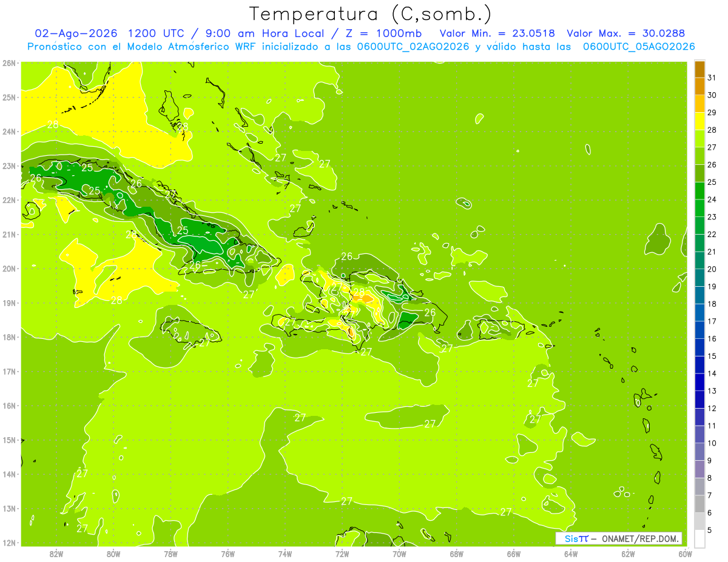Click the color scale number 20

pos(712,269)
